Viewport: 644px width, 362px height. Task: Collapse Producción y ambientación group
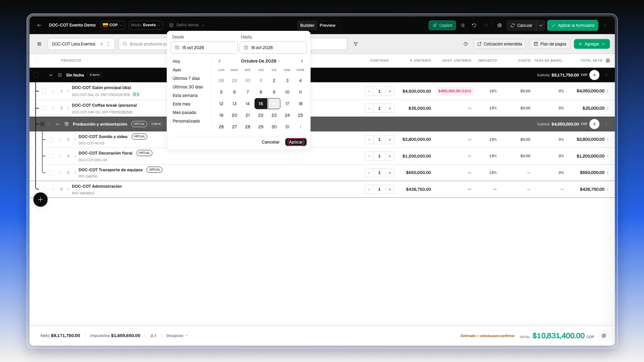pos(57,124)
